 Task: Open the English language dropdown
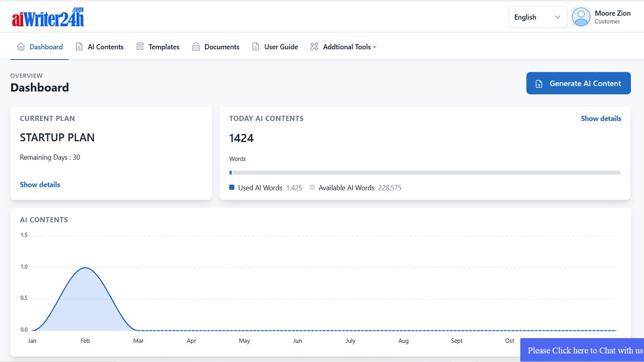click(537, 17)
